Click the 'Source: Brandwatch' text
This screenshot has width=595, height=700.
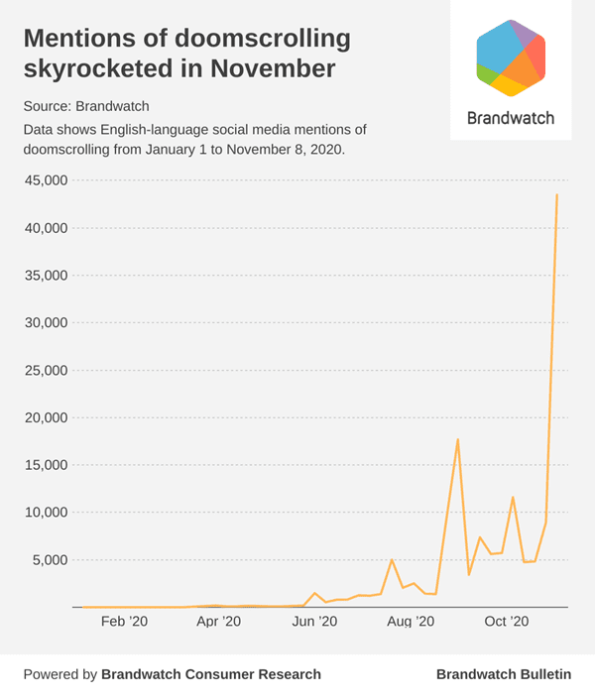click(x=87, y=104)
